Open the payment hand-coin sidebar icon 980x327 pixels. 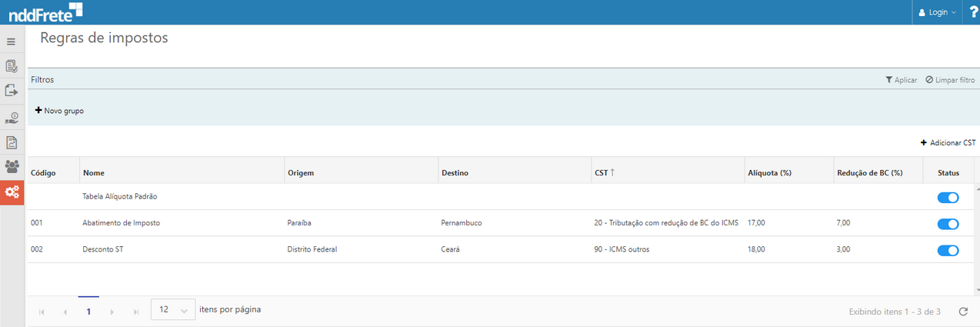tap(12, 117)
